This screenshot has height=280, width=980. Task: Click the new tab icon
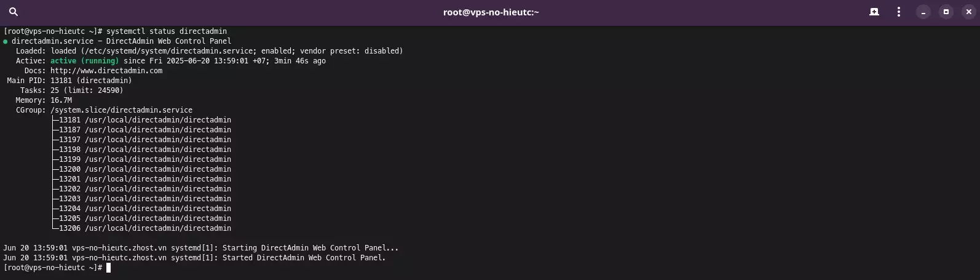pyautogui.click(x=874, y=12)
